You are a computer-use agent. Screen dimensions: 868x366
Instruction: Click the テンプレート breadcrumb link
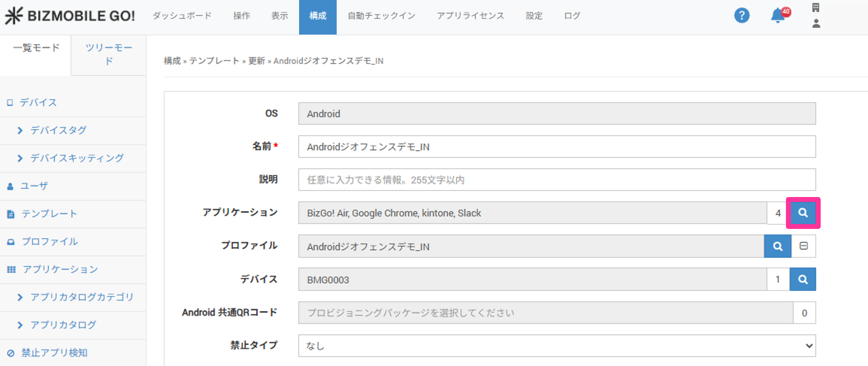point(214,61)
